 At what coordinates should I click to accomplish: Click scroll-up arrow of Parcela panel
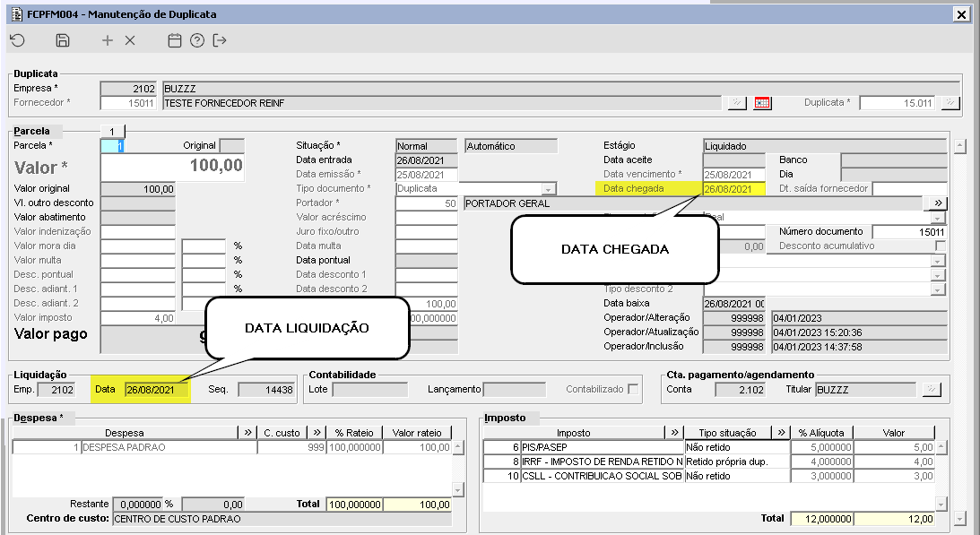960,146
